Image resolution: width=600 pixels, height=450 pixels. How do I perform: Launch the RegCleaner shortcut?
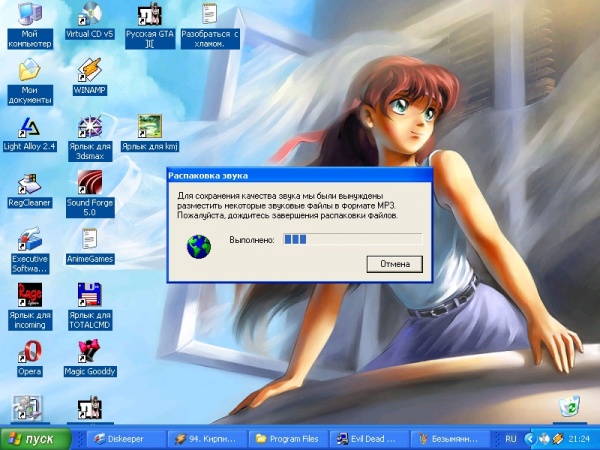point(29,189)
